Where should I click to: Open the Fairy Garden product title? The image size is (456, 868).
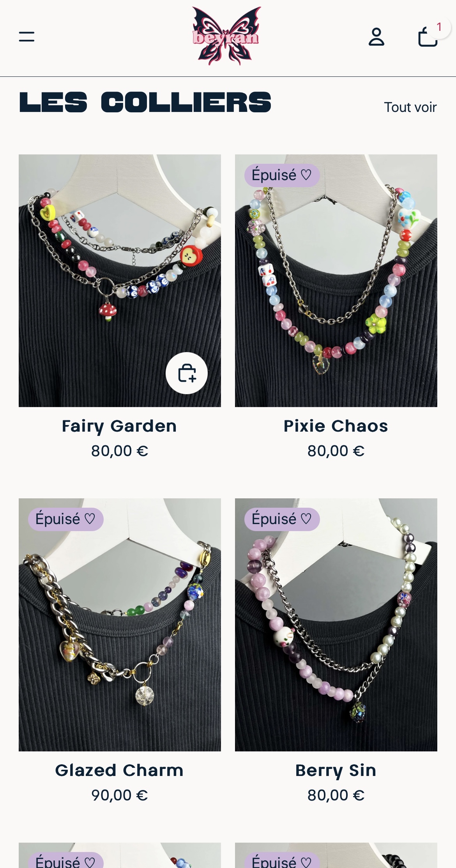(119, 426)
